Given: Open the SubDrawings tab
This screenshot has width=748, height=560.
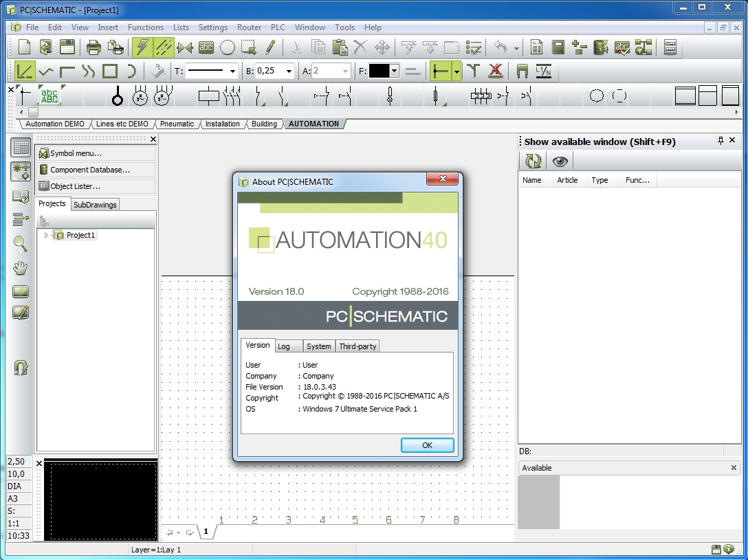Looking at the screenshot, I should (x=95, y=205).
